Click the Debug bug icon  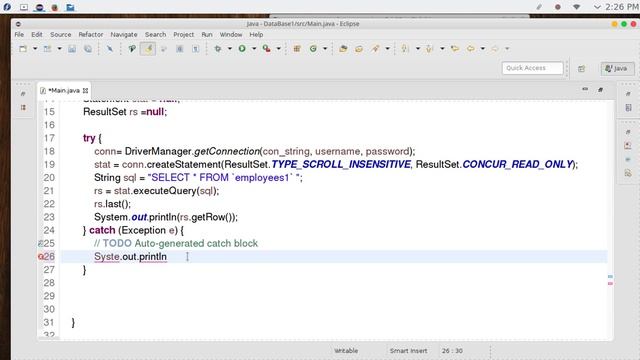(218, 49)
